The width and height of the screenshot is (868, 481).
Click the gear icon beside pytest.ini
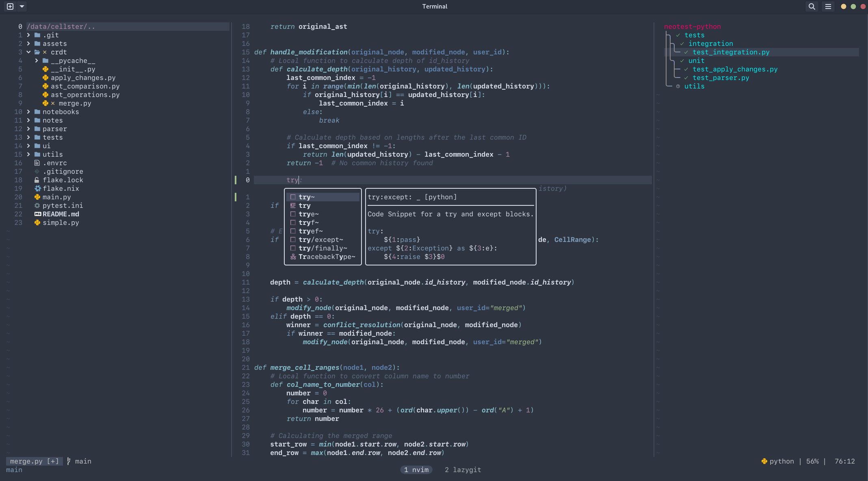pos(37,205)
